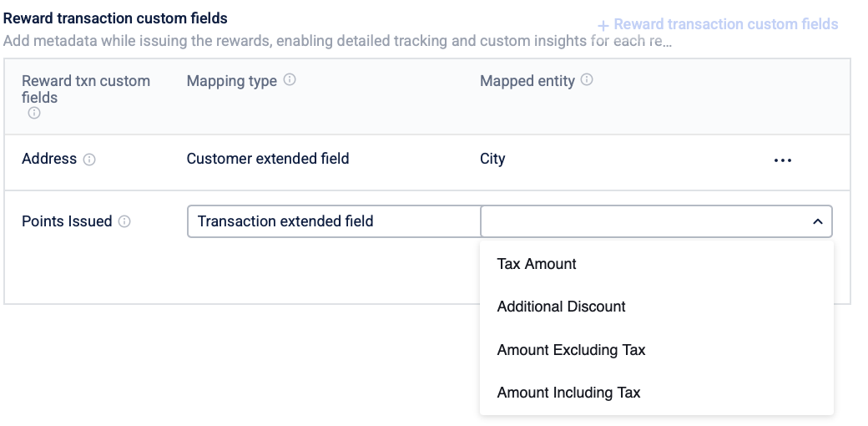Viewport: 868px width, 426px height.
Task: Collapse the mapped entity dropdown chevron
Action: pyautogui.click(x=817, y=221)
